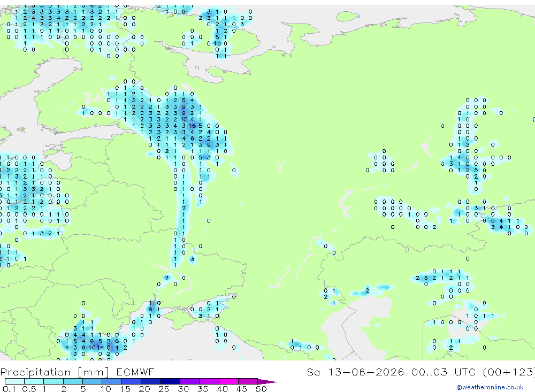The image size is (535, 392).
Task: Select the 45–50 mm legend color swatch
Action: pos(248,381)
